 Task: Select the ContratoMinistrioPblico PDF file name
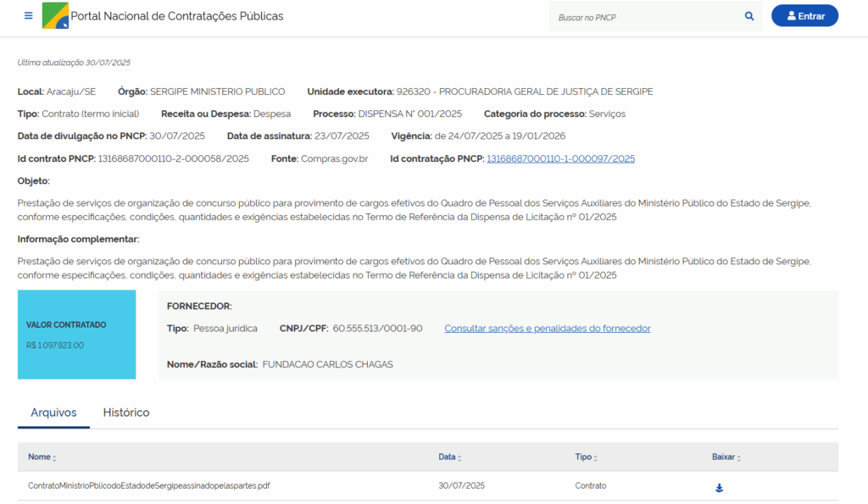click(149, 486)
